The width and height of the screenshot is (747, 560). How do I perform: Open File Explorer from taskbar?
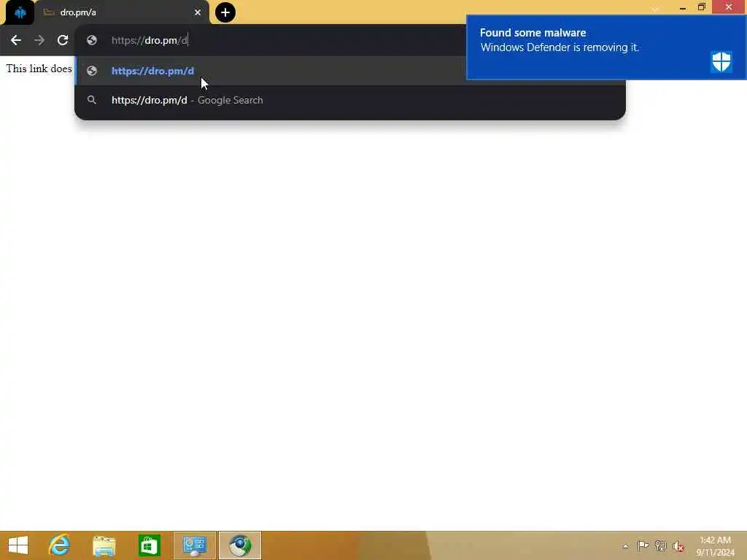104,545
